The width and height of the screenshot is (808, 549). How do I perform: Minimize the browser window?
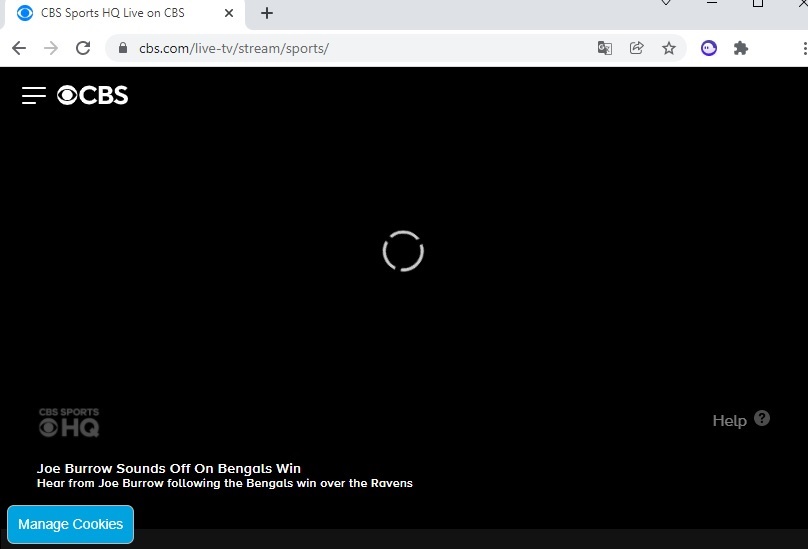click(x=712, y=3)
